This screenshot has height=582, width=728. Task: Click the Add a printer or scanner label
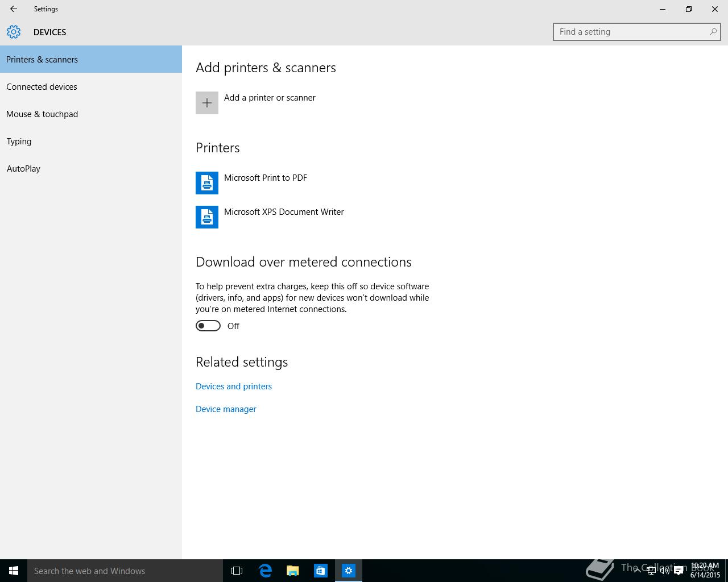coord(270,98)
